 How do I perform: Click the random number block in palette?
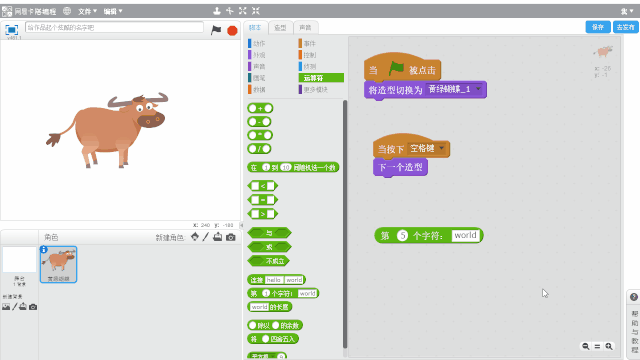click(293, 167)
